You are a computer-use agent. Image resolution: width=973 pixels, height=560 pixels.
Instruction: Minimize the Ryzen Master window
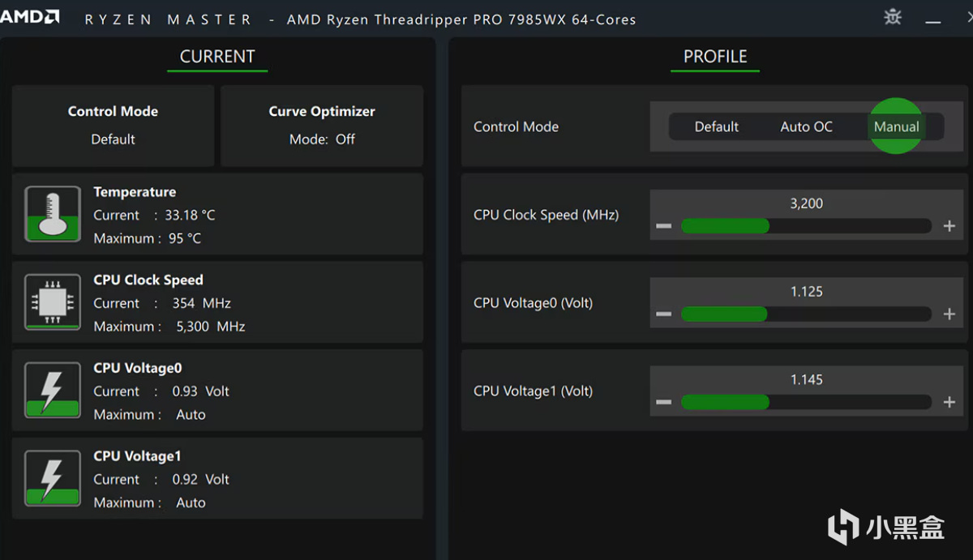(932, 23)
